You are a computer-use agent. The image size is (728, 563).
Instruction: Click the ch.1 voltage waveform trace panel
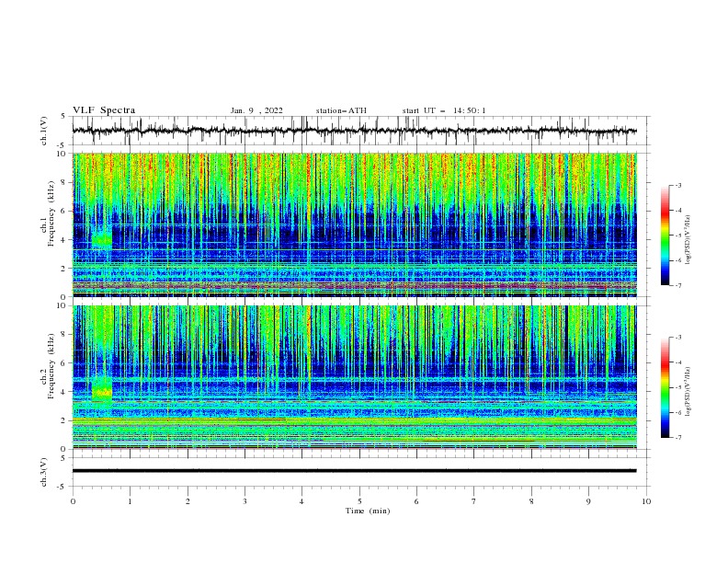pos(360,131)
